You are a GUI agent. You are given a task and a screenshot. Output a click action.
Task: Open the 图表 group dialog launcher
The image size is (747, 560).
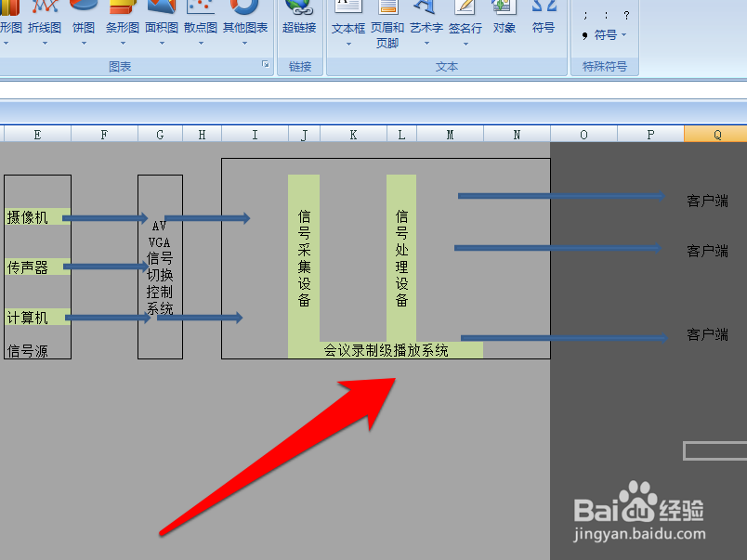pyautogui.click(x=266, y=64)
